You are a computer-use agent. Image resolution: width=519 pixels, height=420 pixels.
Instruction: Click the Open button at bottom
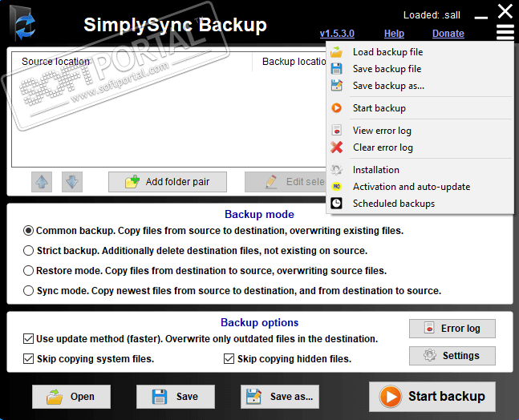[x=71, y=397]
